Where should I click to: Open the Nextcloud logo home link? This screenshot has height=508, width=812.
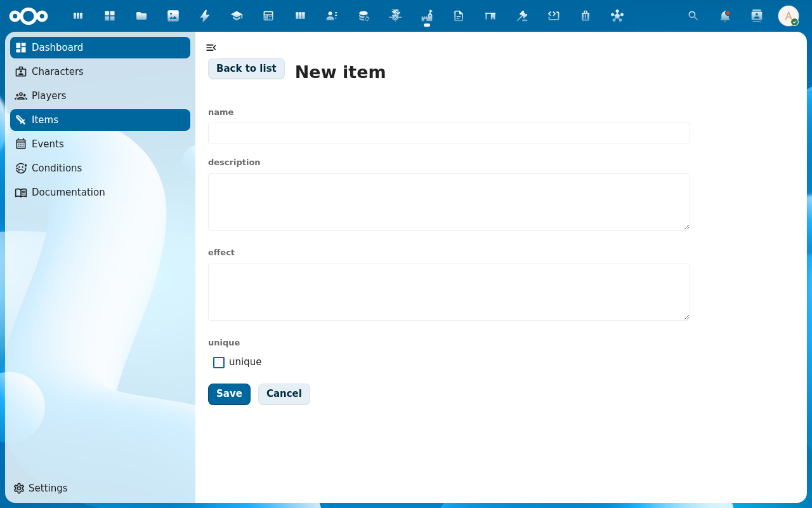click(29, 16)
